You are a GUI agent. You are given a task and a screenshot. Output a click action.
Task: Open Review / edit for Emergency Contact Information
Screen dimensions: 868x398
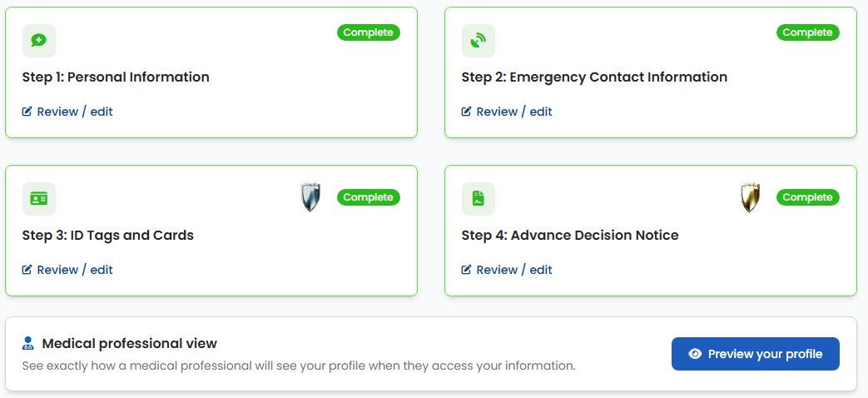point(507,112)
